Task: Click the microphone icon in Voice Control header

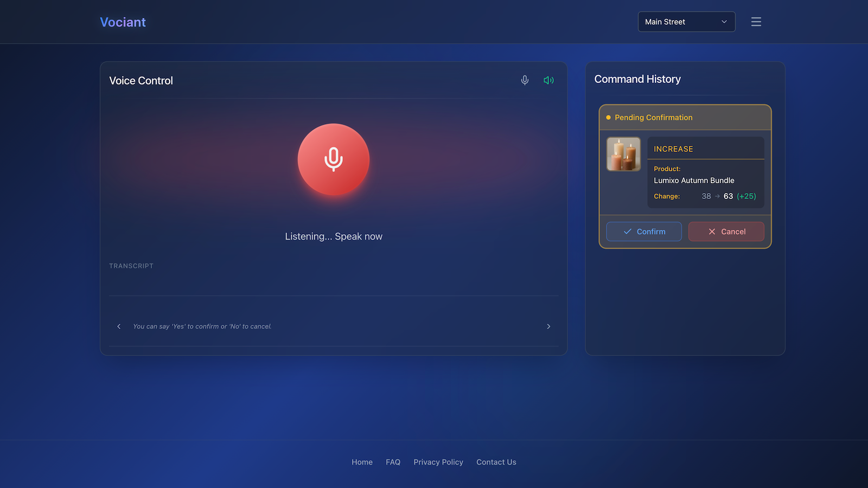Action: (524, 80)
